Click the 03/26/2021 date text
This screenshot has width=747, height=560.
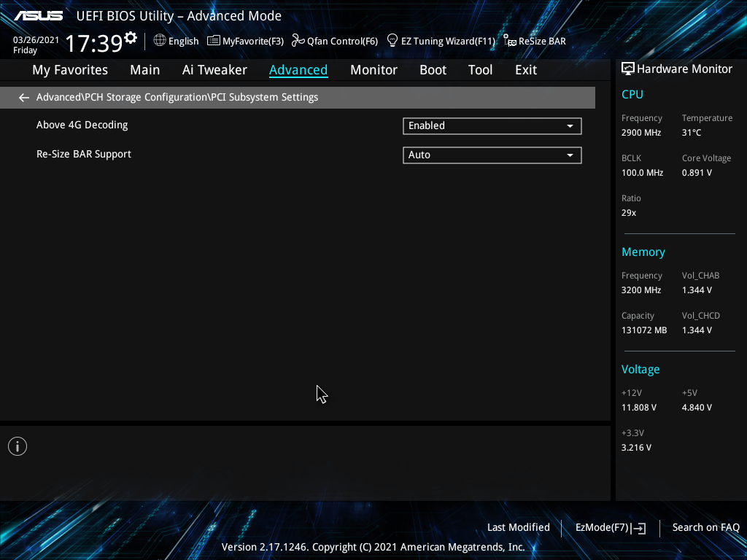36,40
